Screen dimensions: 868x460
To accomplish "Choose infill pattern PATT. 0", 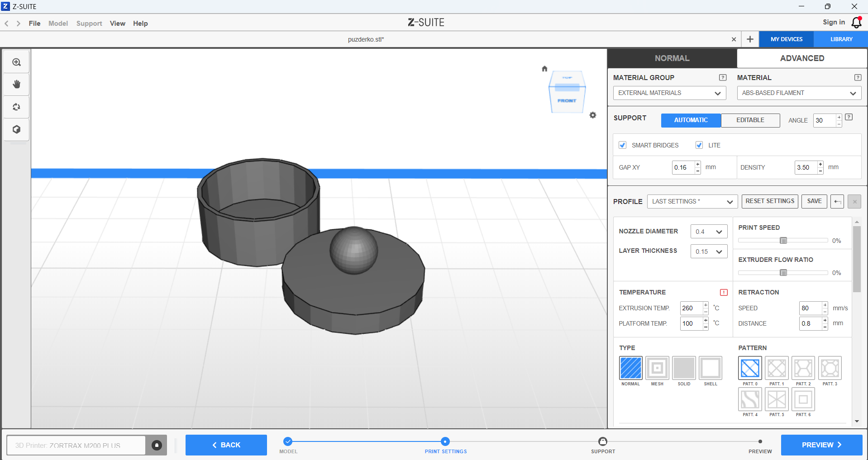I will [750, 368].
